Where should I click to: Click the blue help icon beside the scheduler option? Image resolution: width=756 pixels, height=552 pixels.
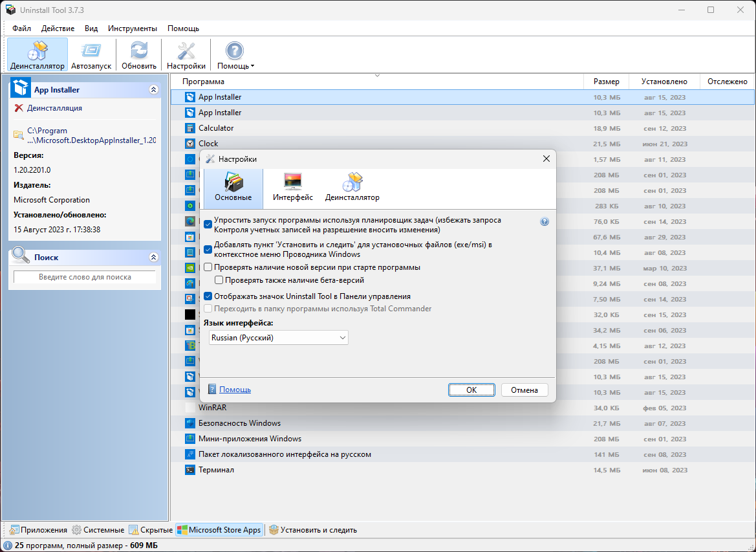tap(545, 221)
